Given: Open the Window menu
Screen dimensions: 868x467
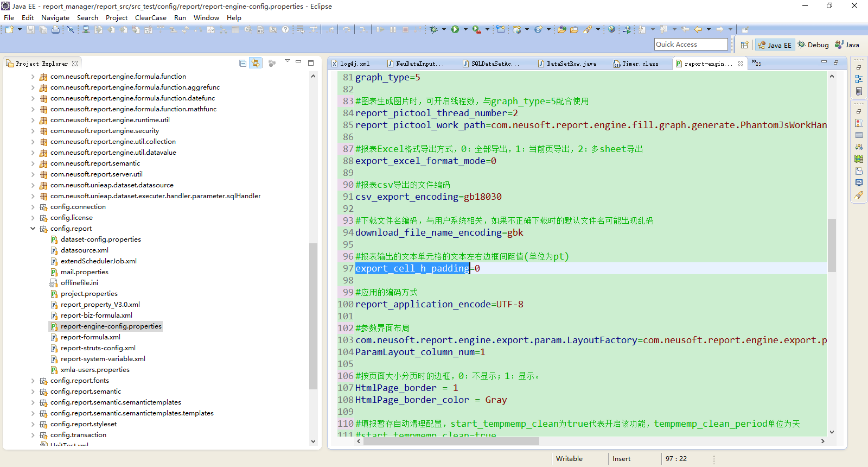Looking at the screenshot, I should 206,17.
